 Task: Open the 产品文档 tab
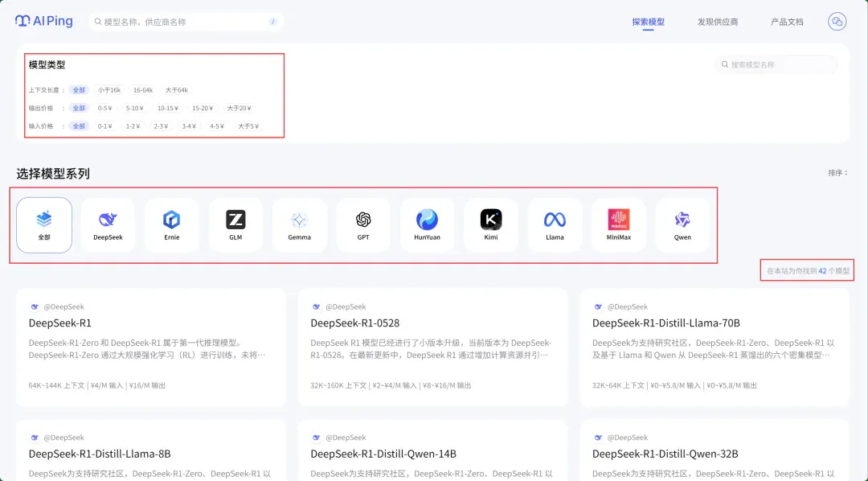tap(787, 23)
